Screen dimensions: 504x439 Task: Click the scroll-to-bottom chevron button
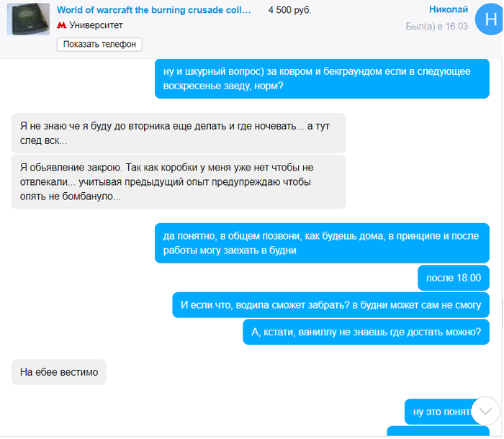click(x=486, y=412)
